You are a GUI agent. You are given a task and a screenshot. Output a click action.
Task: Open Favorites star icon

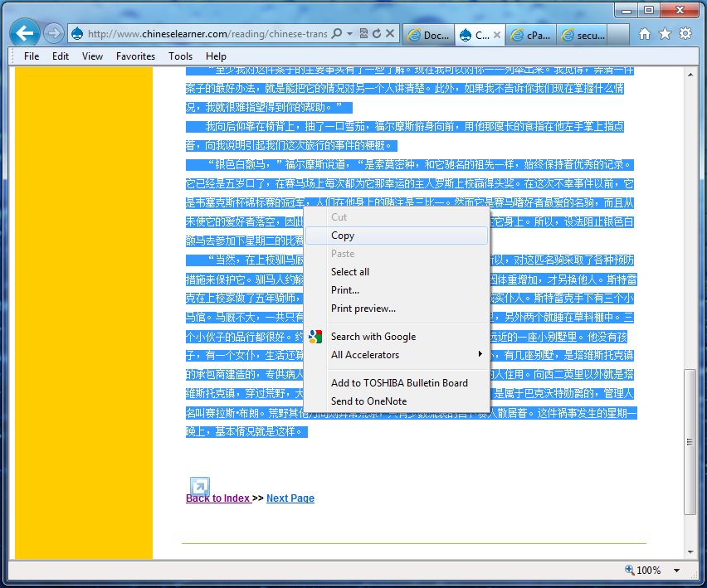coord(665,34)
